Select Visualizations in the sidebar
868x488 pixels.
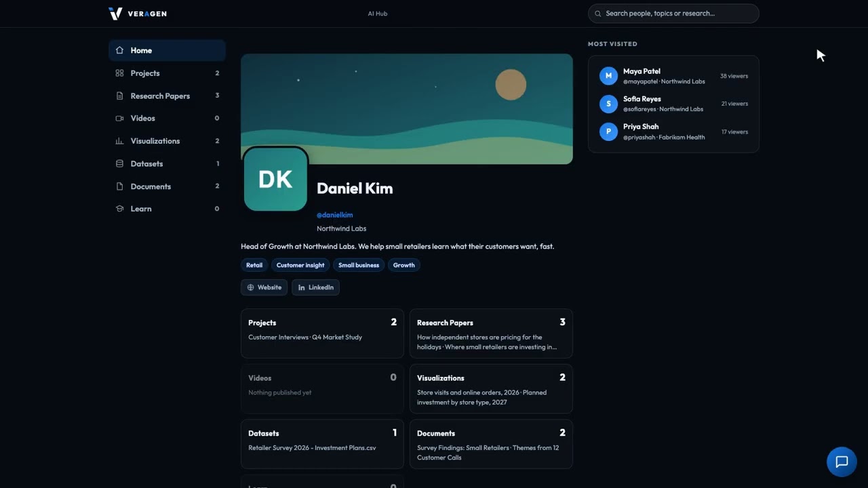167,141
